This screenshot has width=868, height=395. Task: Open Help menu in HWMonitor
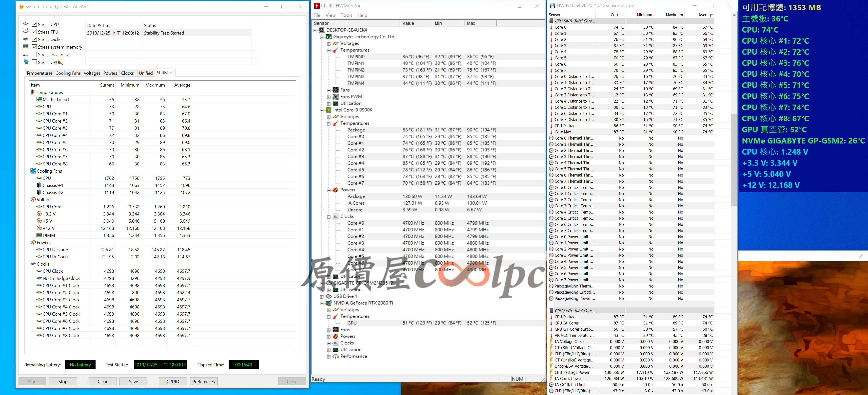(362, 15)
